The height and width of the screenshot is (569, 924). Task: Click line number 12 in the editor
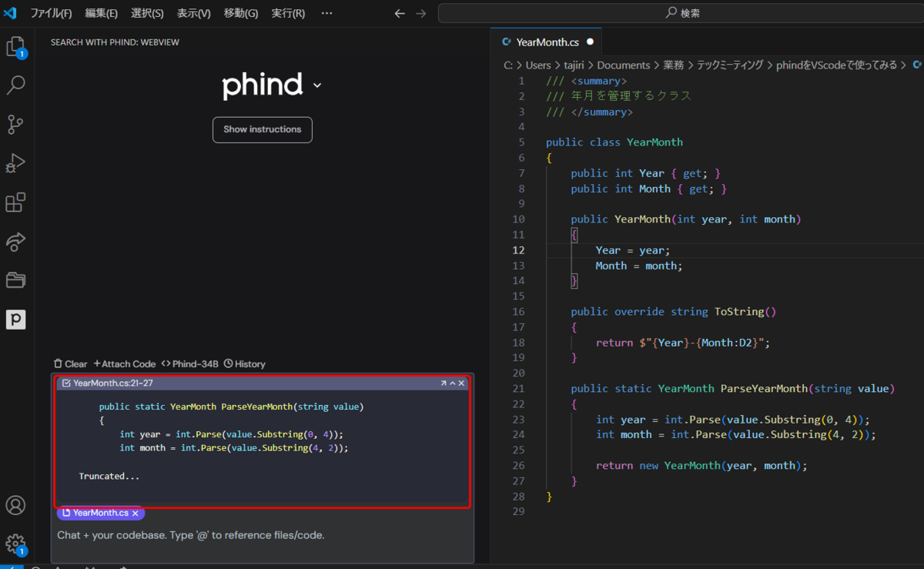518,250
